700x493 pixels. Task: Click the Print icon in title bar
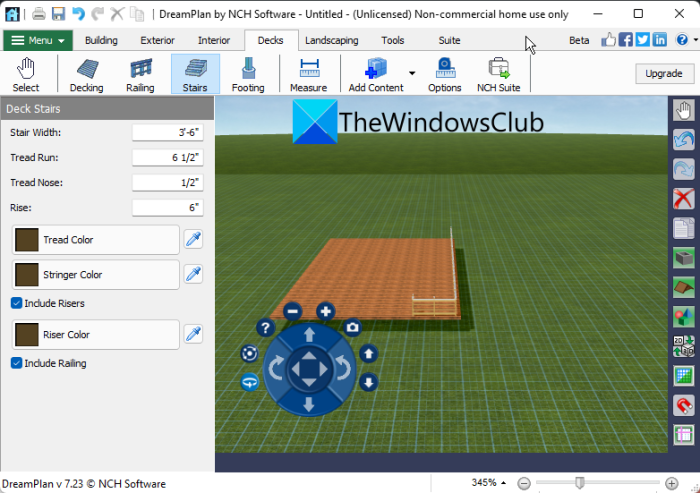click(x=39, y=14)
